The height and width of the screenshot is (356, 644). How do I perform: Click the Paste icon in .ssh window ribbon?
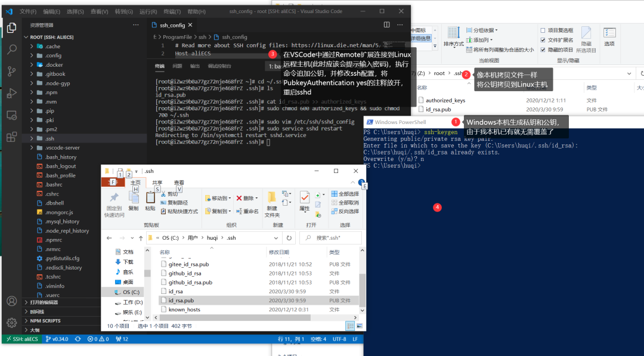click(150, 201)
